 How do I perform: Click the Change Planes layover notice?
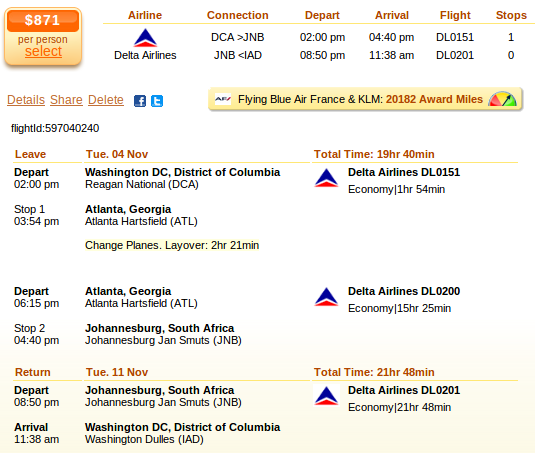[x=172, y=245]
